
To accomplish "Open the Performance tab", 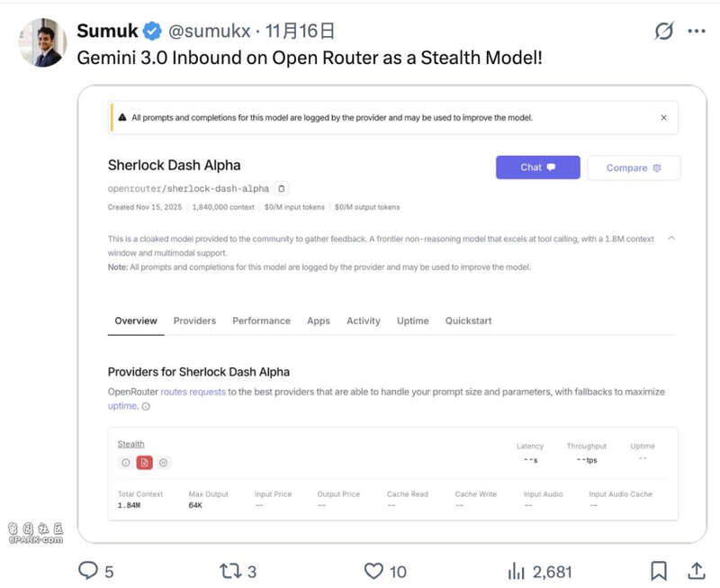I will click(x=261, y=321).
